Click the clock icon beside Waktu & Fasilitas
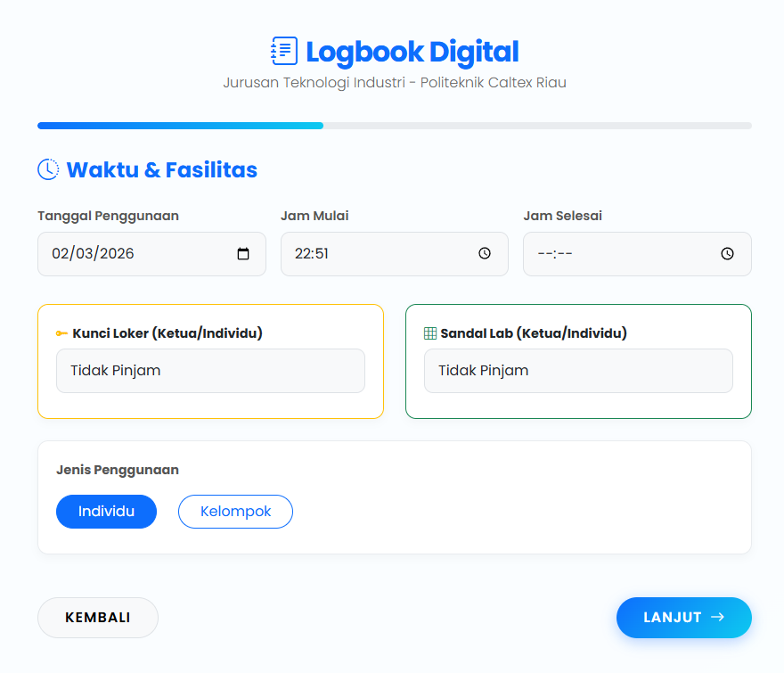Image resolution: width=784 pixels, height=673 pixels. point(47,168)
